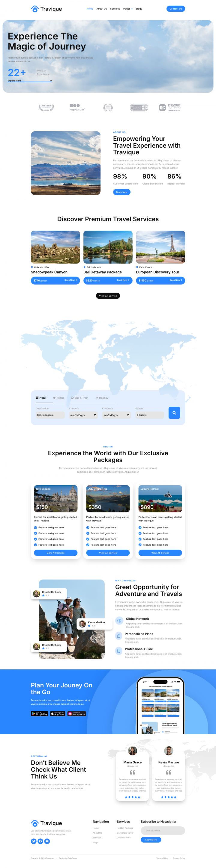Click the black View All Service button

tap(108, 296)
